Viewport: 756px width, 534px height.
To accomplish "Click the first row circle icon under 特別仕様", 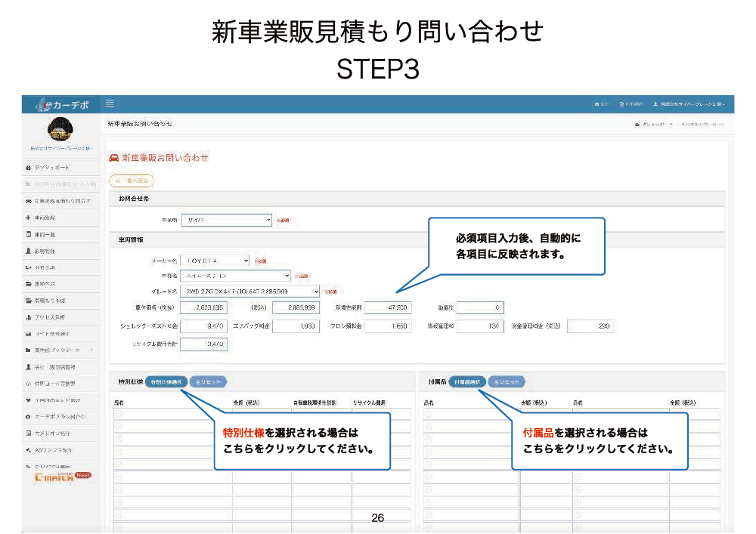I will 119,414.
